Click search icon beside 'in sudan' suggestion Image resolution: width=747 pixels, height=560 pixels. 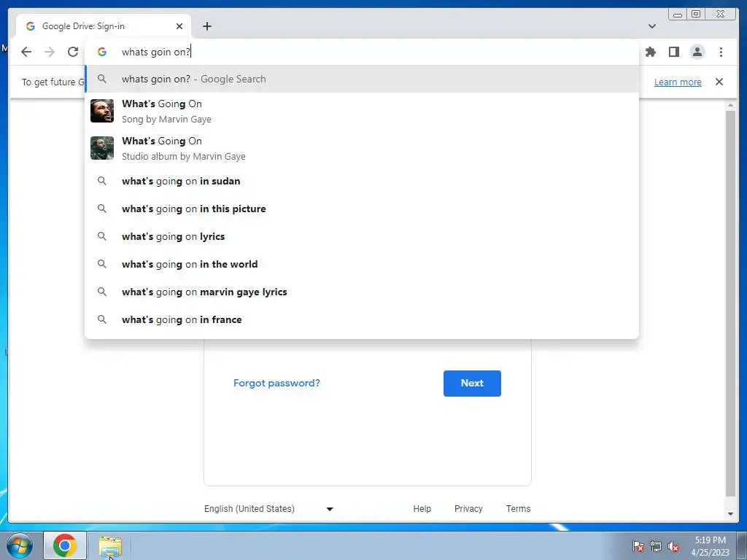(102, 181)
